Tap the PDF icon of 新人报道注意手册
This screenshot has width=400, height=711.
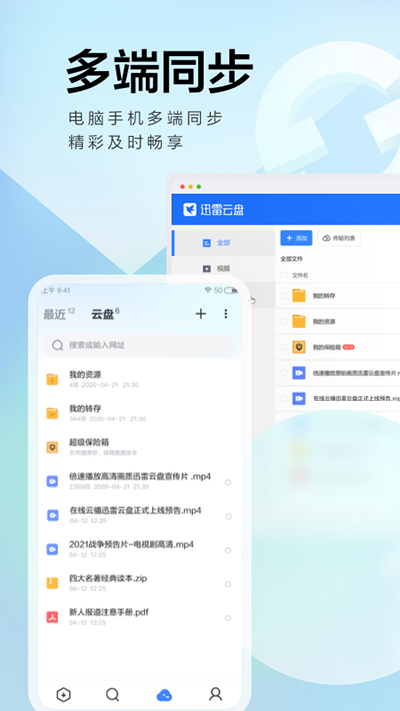52,617
